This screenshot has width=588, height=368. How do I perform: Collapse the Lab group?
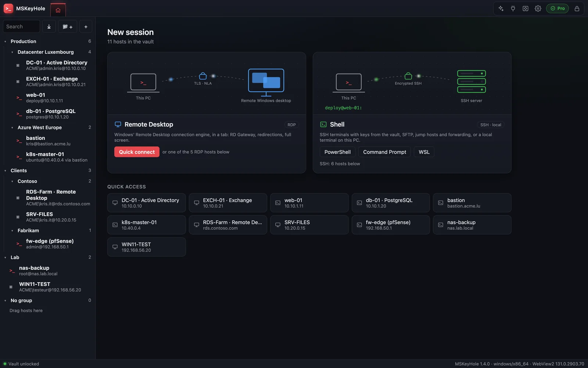tap(5, 258)
